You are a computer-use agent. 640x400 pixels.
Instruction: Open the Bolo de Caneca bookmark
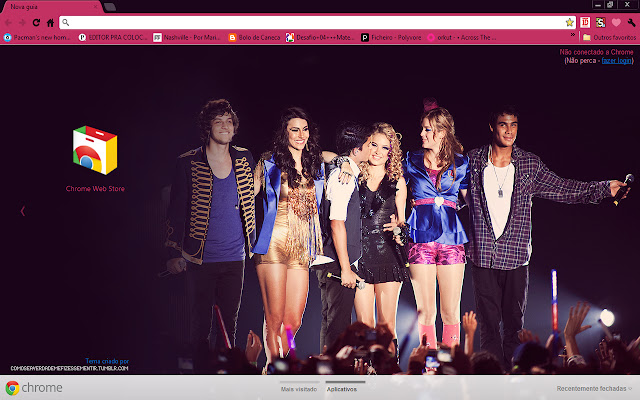click(x=254, y=38)
